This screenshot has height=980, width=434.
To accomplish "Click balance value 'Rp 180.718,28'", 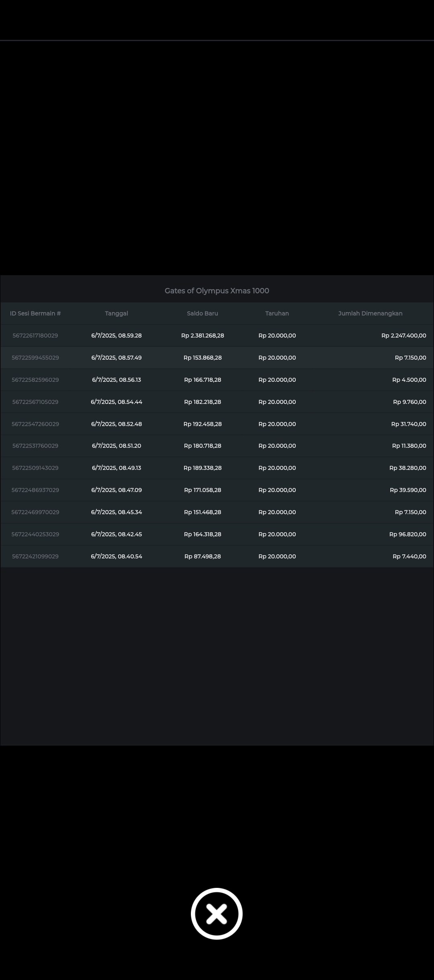I will tap(203, 446).
